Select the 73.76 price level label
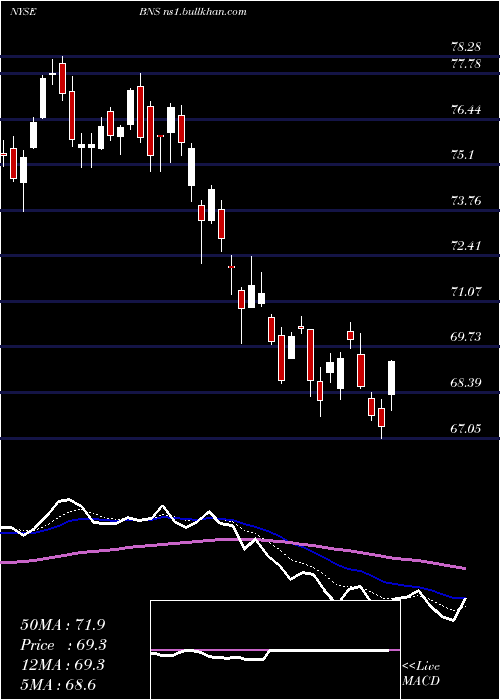Viewport: 500px width, 700px height. [x=467, y=200]
